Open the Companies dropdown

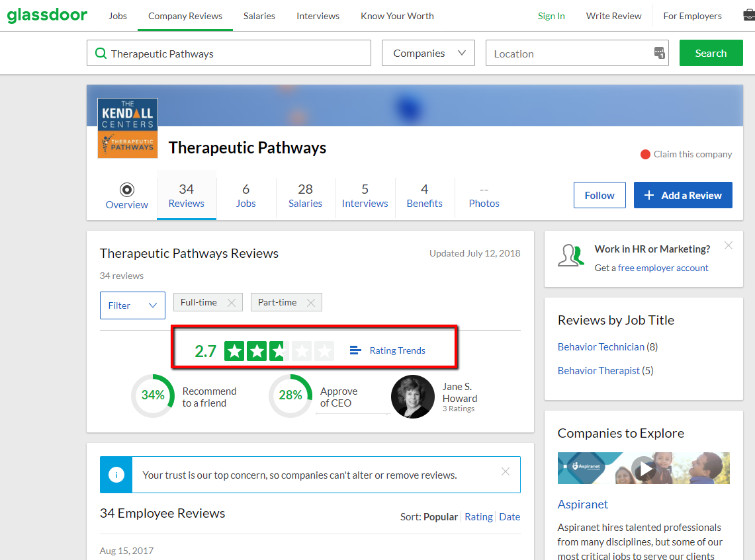tap(429, 53)
